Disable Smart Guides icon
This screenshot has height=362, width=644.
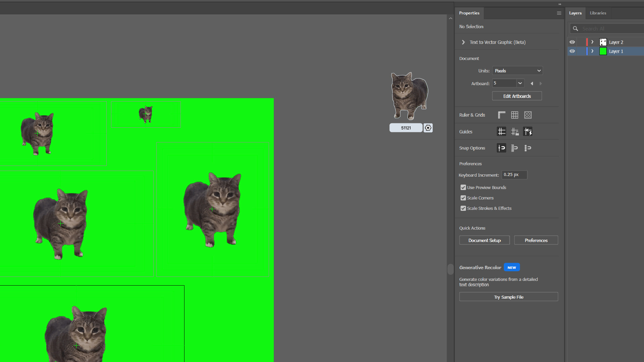528,131
